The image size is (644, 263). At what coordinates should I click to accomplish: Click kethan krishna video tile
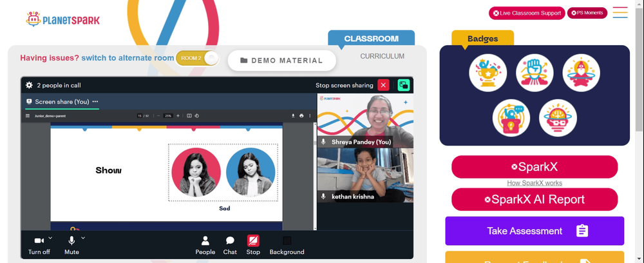pos(366,175)
